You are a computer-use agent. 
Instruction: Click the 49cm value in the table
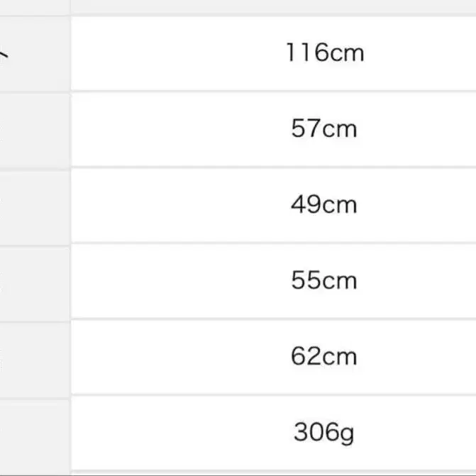pos(324,205)
